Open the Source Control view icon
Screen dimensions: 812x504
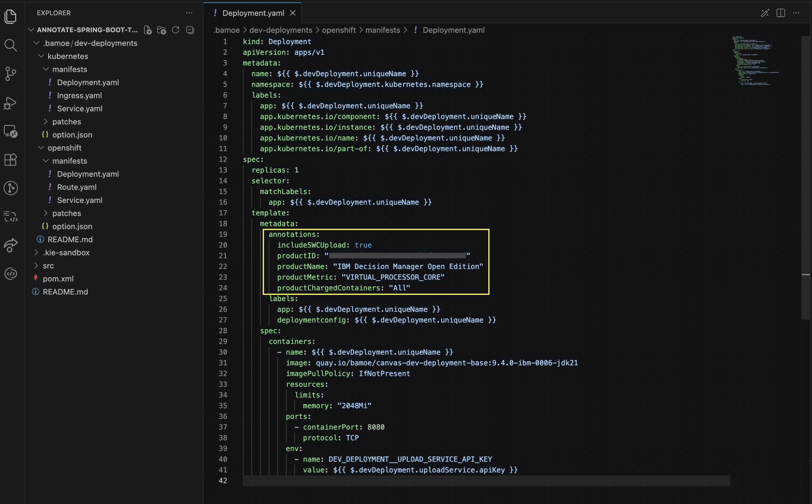click(x=10, y=74)
